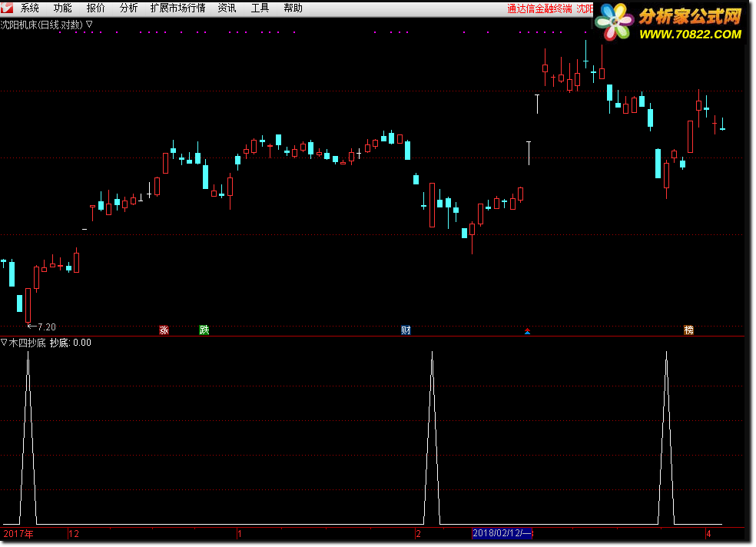Click the 木四抄底 indicator name
Viewport: 756px width, 547px height.
tap(27, 343)
